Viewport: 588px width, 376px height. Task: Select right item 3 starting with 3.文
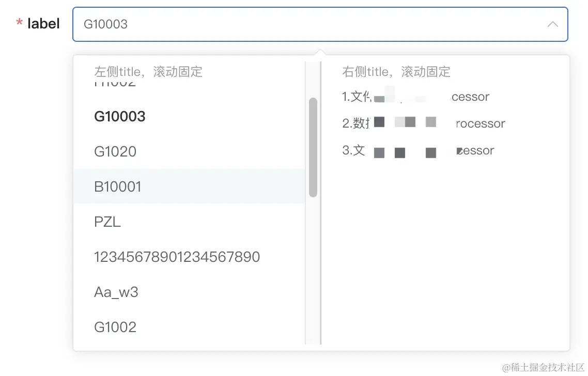tap(418, 150)
